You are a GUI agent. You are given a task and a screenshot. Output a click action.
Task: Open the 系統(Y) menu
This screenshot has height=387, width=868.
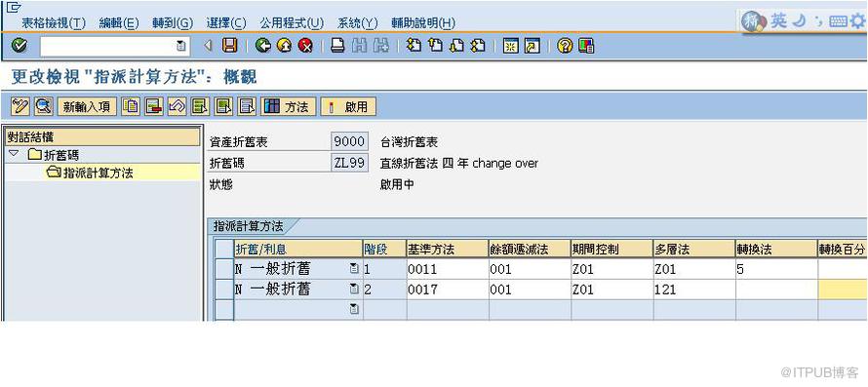pos(357,23)
